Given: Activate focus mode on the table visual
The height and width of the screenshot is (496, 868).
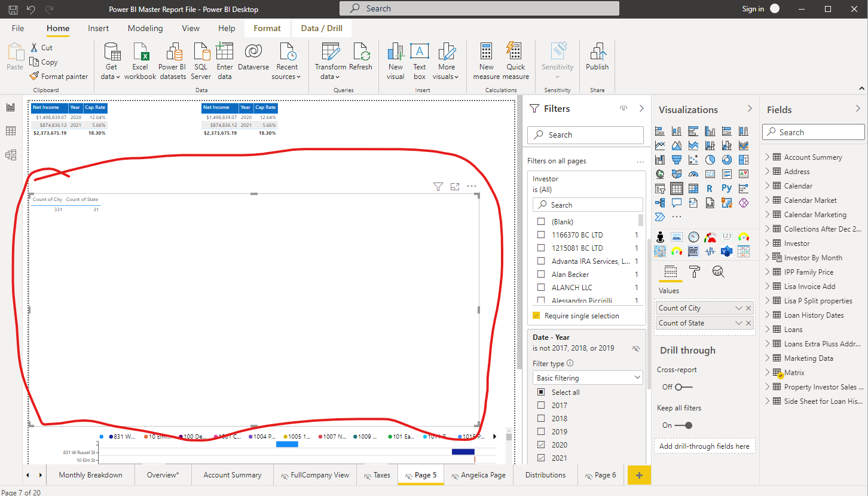Looking at the screenshot, I should [455, 187].
